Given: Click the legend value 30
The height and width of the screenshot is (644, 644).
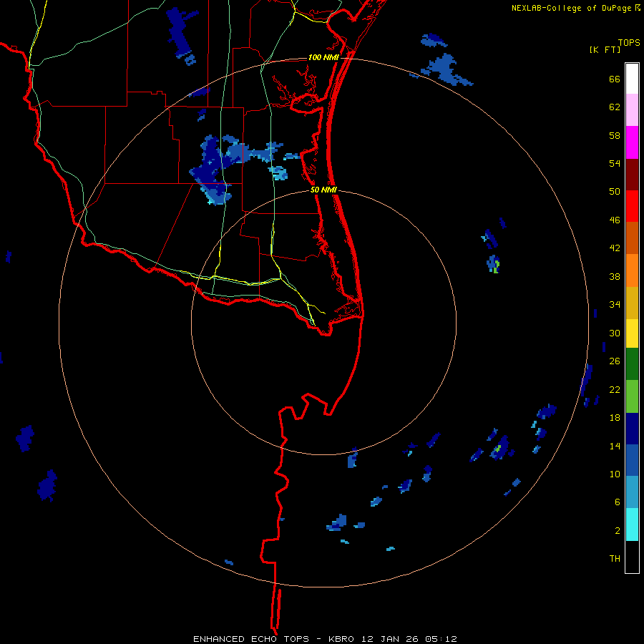Looking at the screenshot, I should tap(615, 333).
